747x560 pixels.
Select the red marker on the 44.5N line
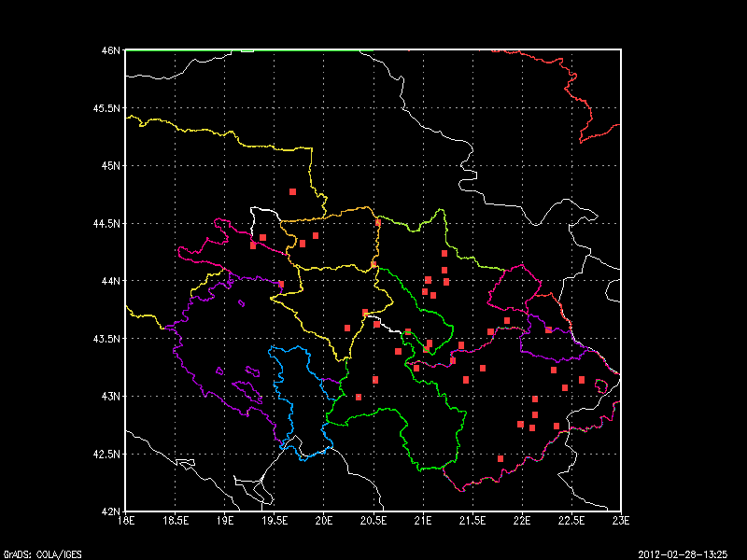tap(378, 222)
